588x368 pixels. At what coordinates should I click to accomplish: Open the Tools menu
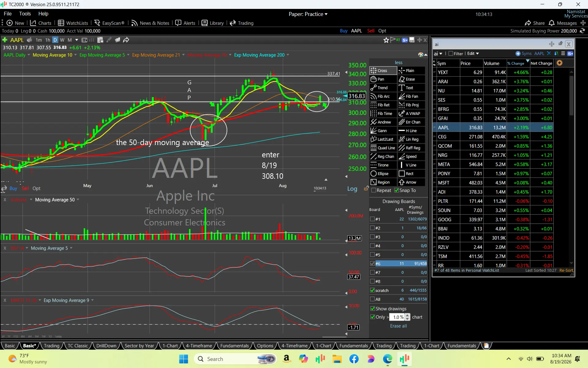(25, 13)
